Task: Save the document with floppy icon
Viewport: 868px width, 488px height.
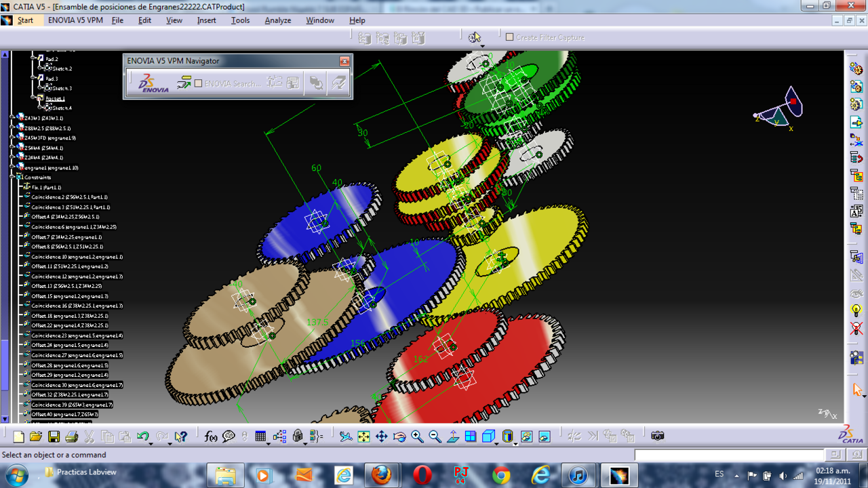Action: (54, 437)
